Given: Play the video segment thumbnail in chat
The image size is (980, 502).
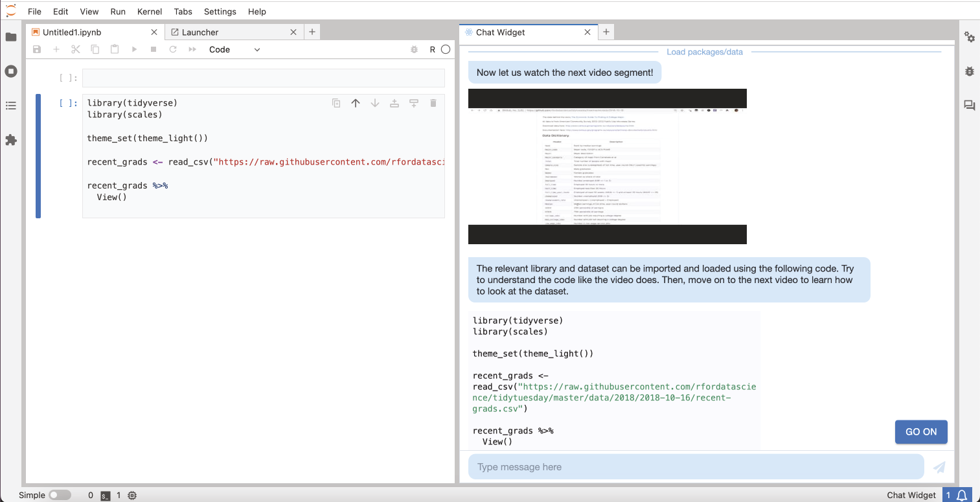Looking at the screenshot, I should 608,166.
